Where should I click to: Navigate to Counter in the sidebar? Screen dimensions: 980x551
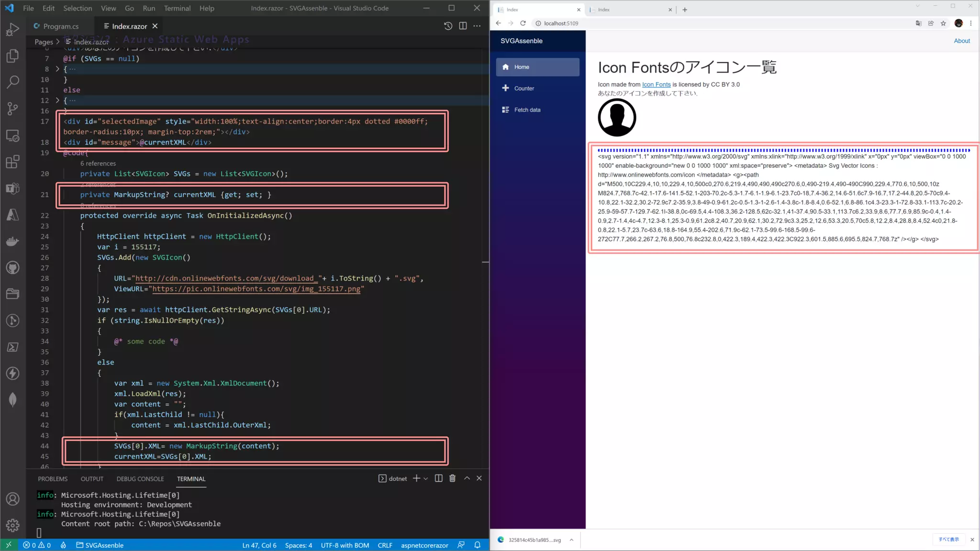point(524,88)
